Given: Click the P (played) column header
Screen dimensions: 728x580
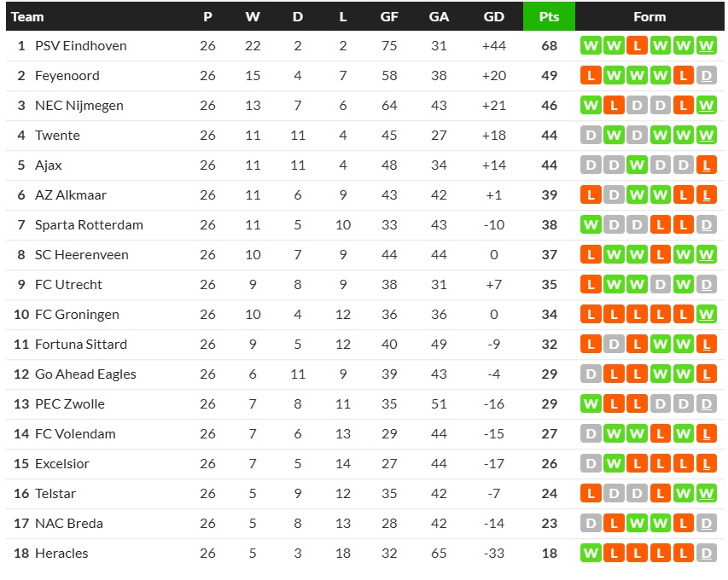Looking at the screenshot, I should [208, 17].
